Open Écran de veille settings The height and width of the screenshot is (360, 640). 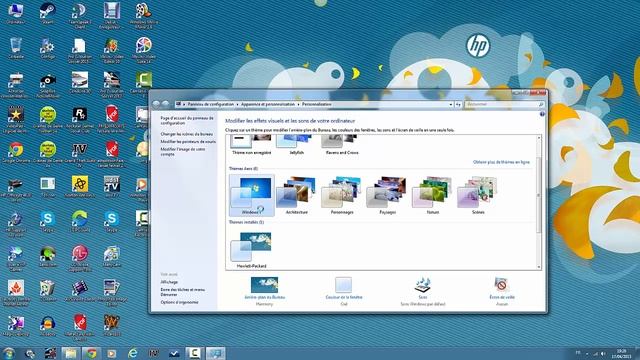pyautogui.click(x=502, y=291)
